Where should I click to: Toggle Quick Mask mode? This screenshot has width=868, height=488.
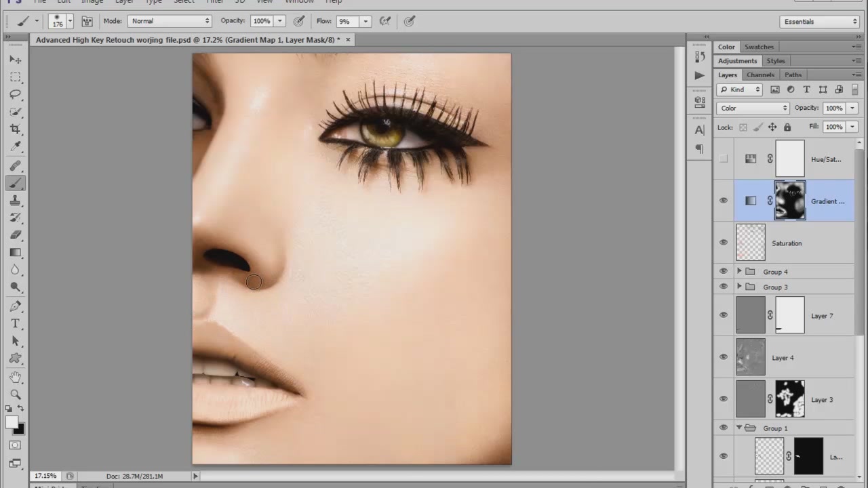[x=15, y=445]
